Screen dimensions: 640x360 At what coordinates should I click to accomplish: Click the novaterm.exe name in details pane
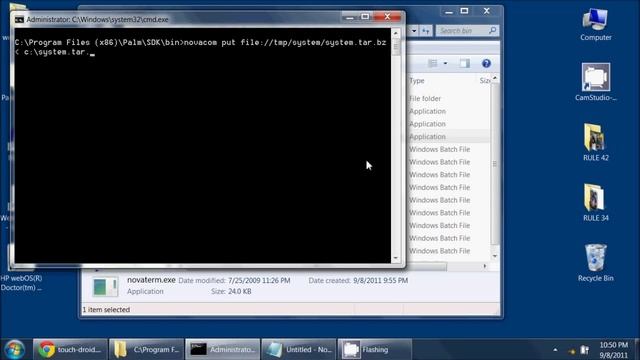151,280
